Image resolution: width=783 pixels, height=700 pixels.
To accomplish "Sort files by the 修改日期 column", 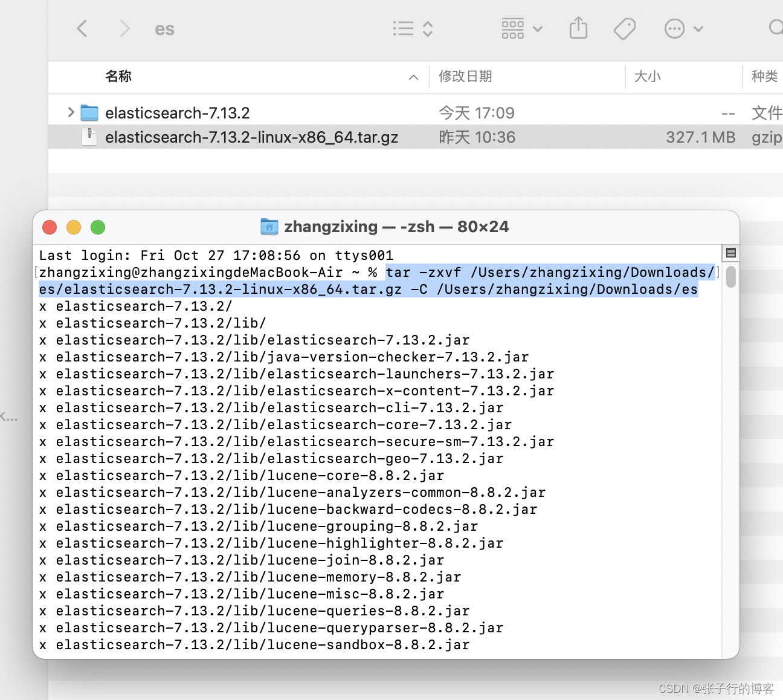I will [465, 77].
